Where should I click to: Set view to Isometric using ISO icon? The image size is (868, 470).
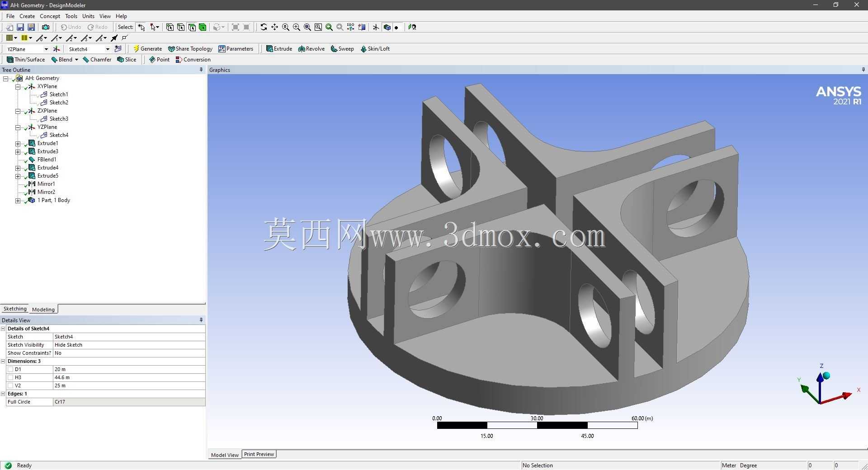click(351, 27)
